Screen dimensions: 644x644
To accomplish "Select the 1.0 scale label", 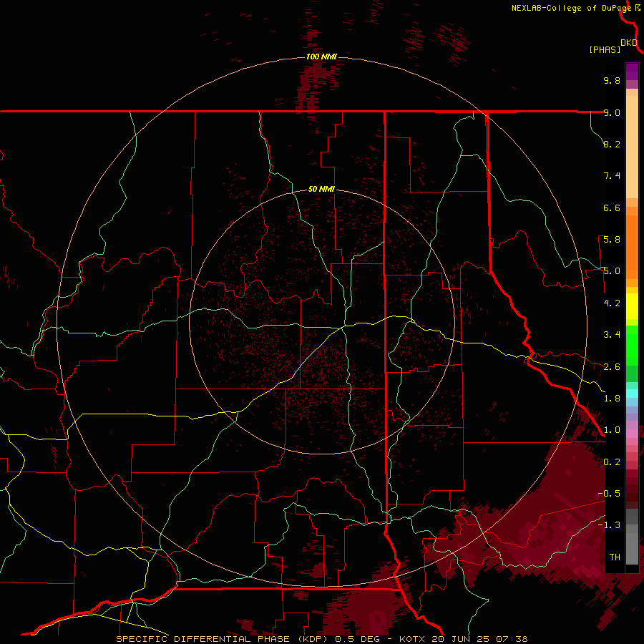I will pos(612,430).
